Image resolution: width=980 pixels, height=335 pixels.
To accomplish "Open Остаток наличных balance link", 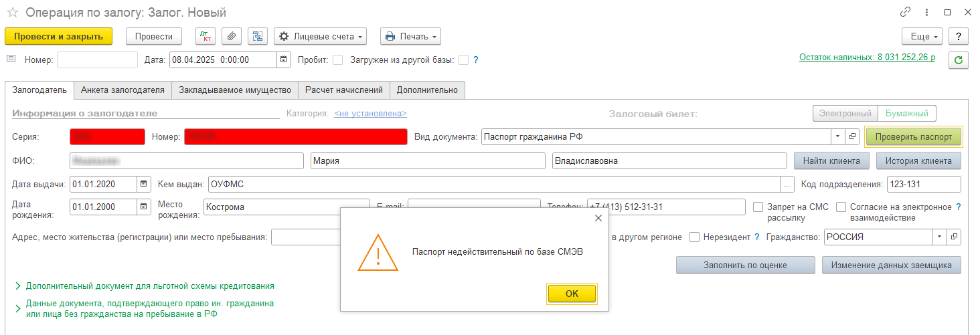I will [x=868, y=58].
